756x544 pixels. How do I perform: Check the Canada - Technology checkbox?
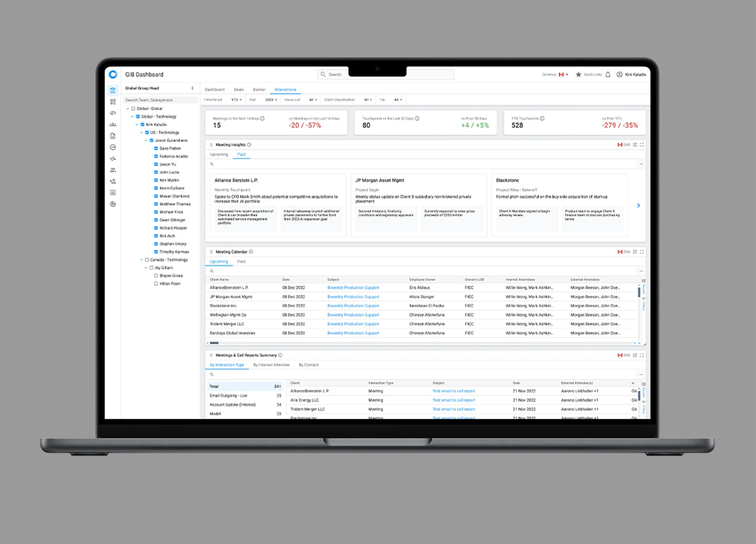[x=147, y=260]
